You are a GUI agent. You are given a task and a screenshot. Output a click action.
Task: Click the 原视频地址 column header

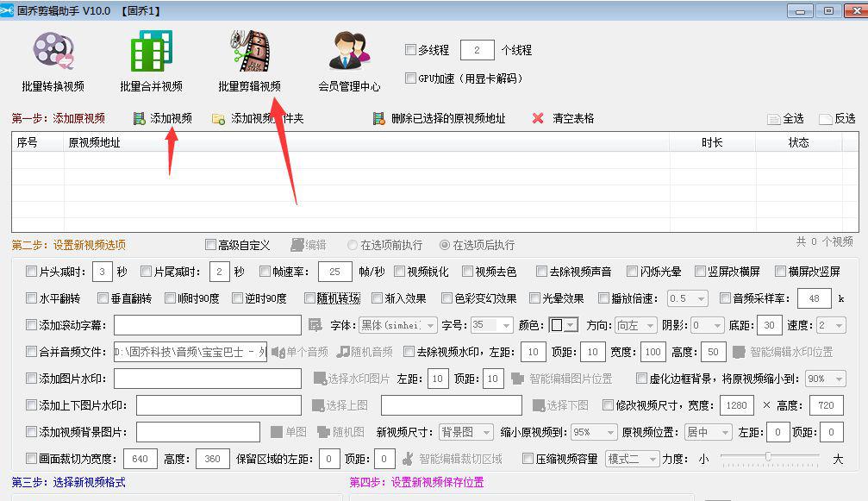coord(95,143)
